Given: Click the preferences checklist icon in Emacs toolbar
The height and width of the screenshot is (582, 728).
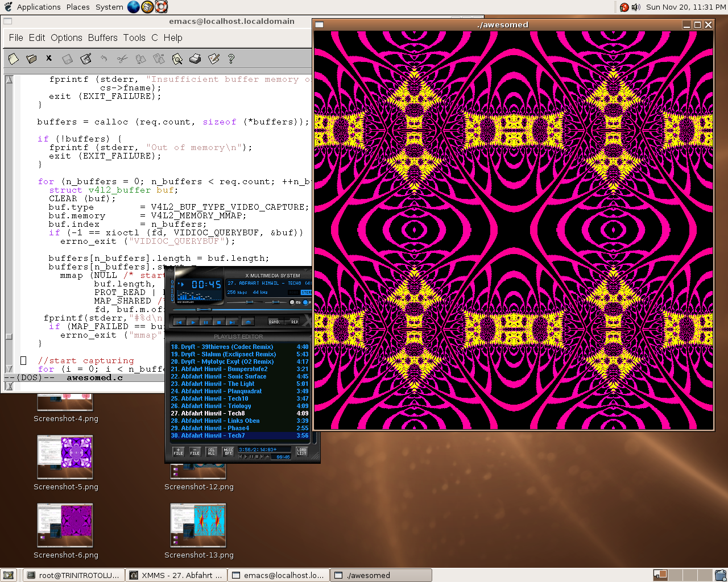Looking at the screenshot, I should coord(214,59).
